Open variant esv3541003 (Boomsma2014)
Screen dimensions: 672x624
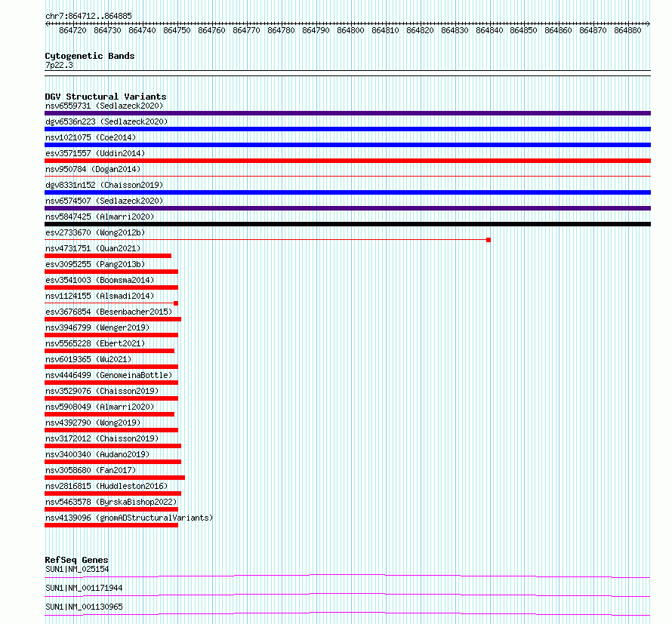tap(100, 280)
